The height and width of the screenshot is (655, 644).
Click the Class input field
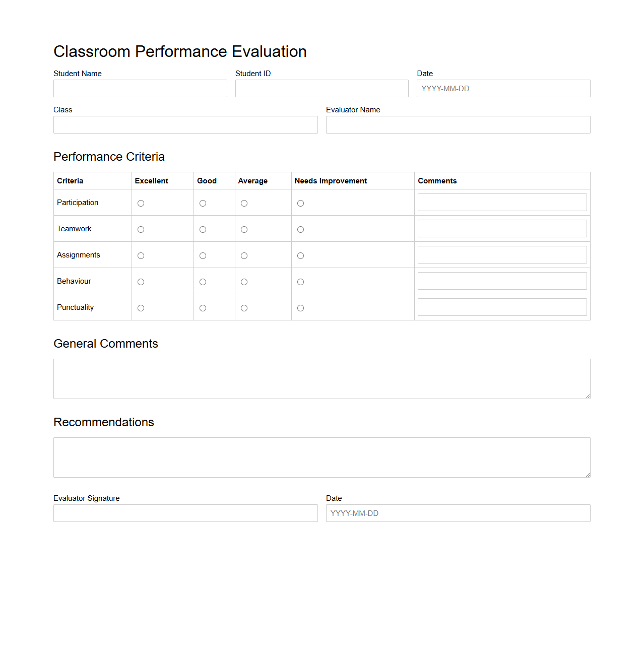(x=185, y=124)
